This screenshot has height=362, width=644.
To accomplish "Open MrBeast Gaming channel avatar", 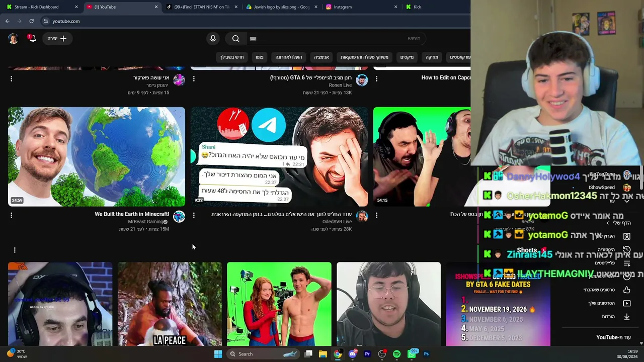I will pos(179,217).
